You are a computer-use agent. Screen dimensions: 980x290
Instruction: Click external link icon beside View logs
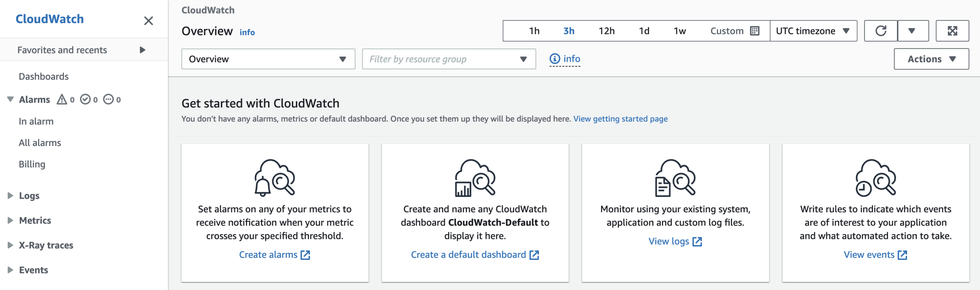click(x=697, y=242)
